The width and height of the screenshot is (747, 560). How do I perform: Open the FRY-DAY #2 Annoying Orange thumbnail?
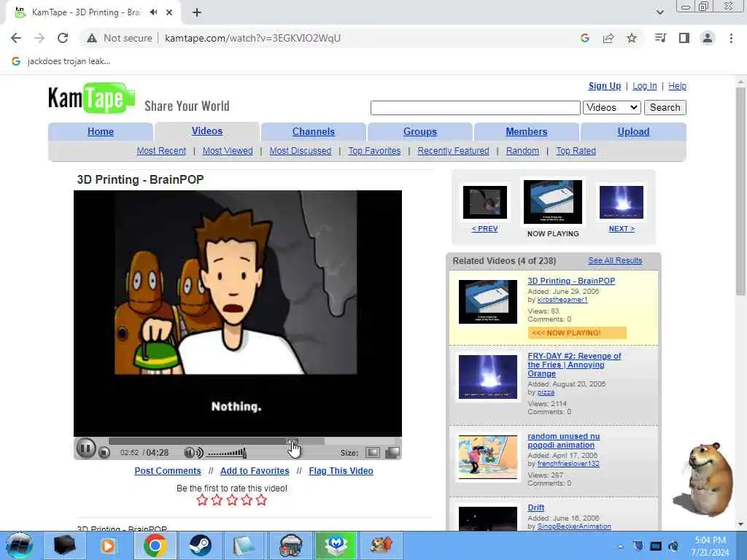[488, 377]
